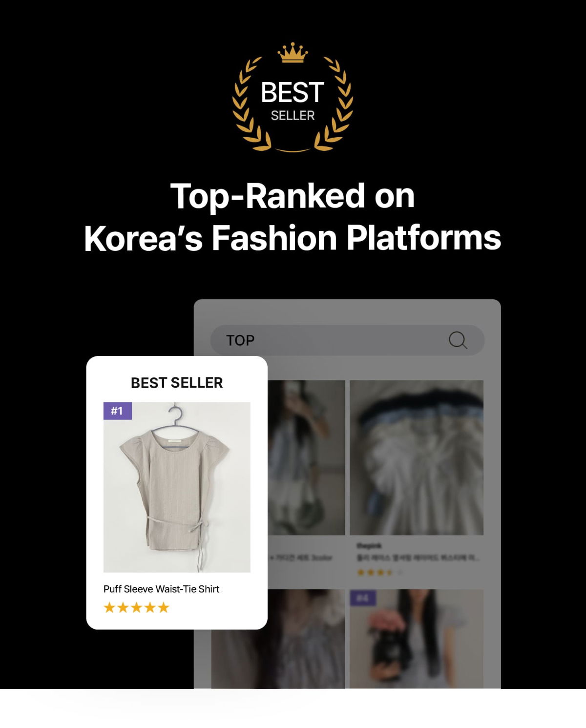Open the Puff Sleeve Waist-Tie Shirt link

(x=161, y=589)
